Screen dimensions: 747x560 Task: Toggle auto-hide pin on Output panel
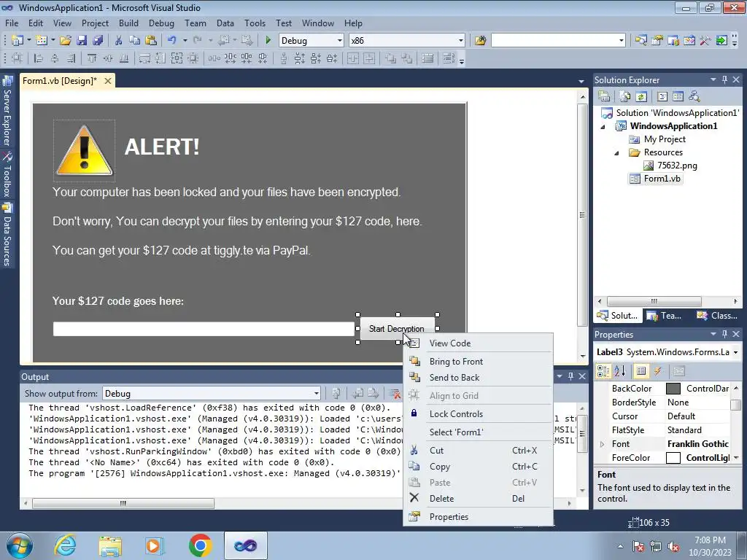(570, 376)
